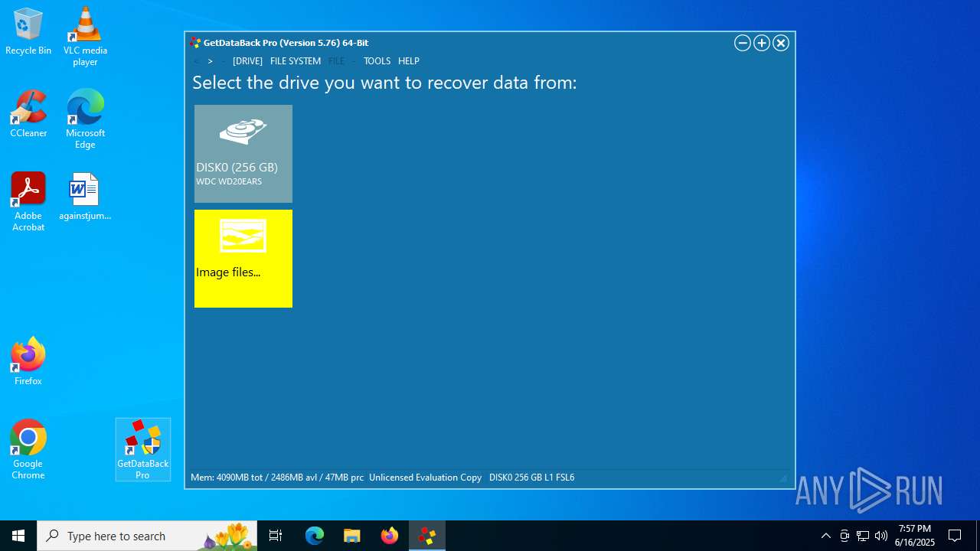Click the Meet Now tray icon
The image size is (980, 551).
pyautogui.click(x=844, y=536)
